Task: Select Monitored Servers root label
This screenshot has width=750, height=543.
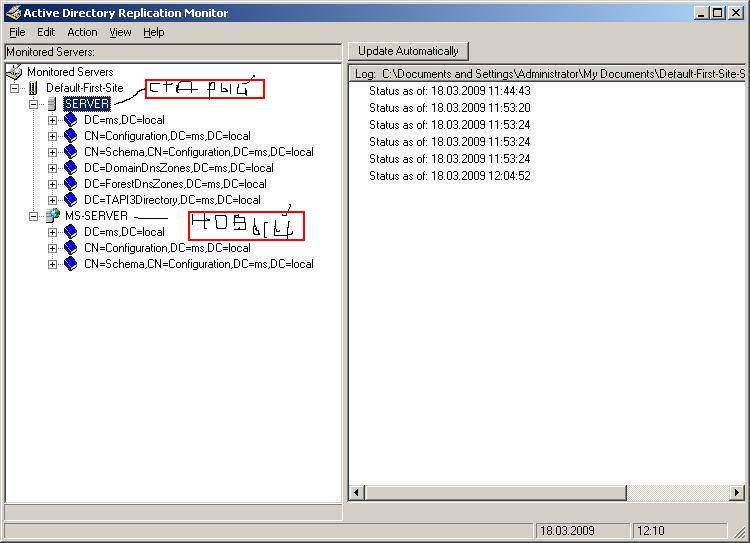Action: [70, 72]
